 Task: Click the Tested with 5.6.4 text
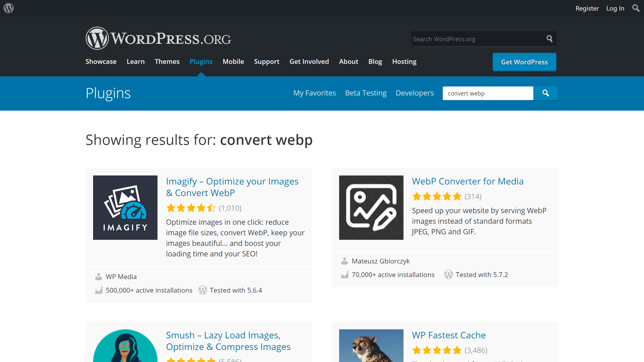point(236,290)
